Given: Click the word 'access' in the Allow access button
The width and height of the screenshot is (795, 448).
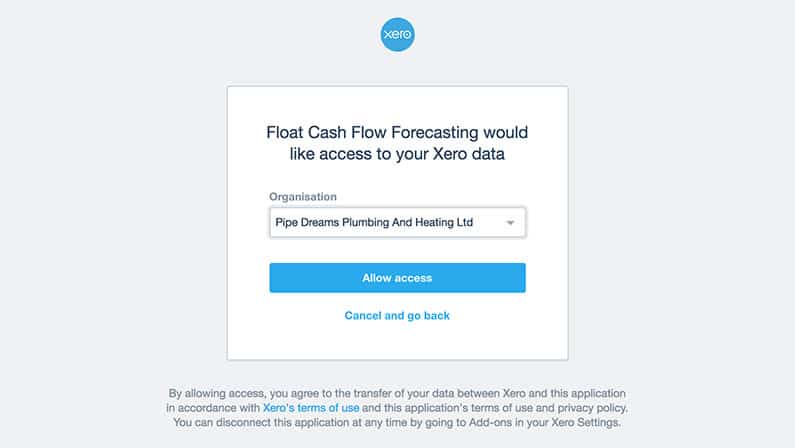Looking at the screenshot, I should [413, 278].
